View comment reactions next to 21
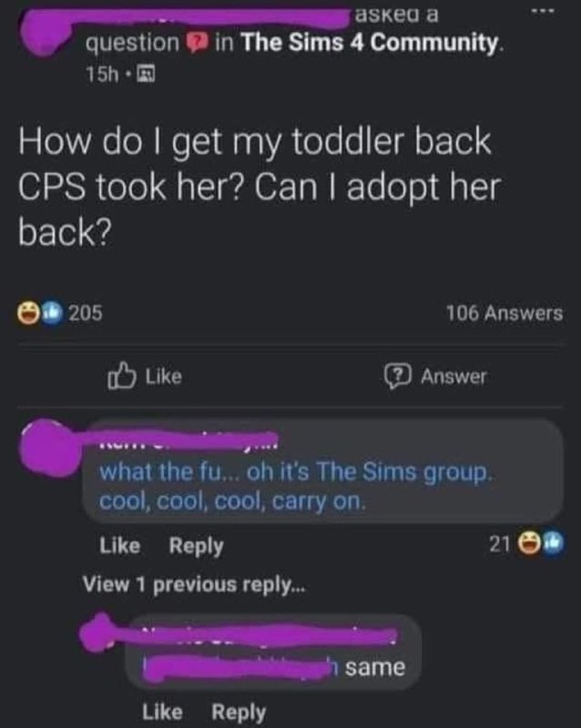The width and height of the screenshot is (581, 728). 540,542
